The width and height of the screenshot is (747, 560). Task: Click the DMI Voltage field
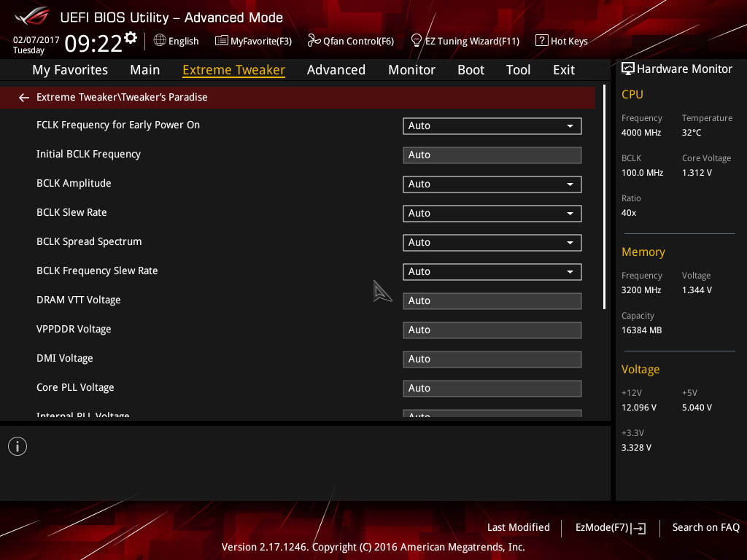pyautogui.click(x=492, y=359)
